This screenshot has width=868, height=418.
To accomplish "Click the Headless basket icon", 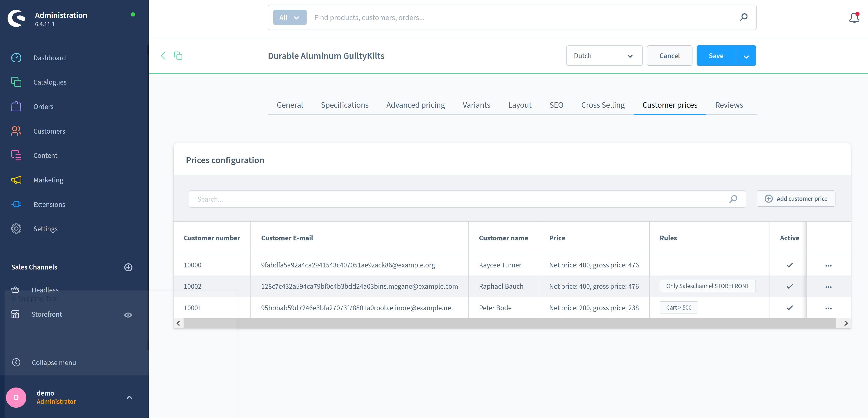I will click(x=15, y=290).
